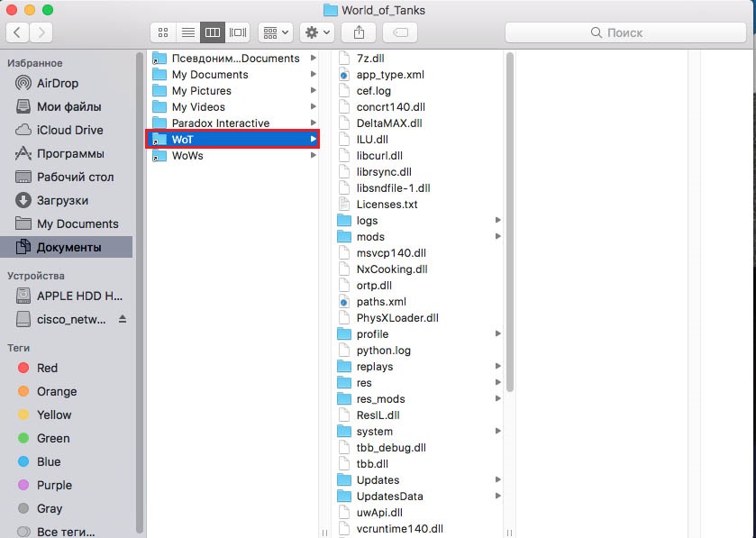This screenshot has height=538, width=756.
Task: Open My Documents in the sidebar
Action: point(67,223)
